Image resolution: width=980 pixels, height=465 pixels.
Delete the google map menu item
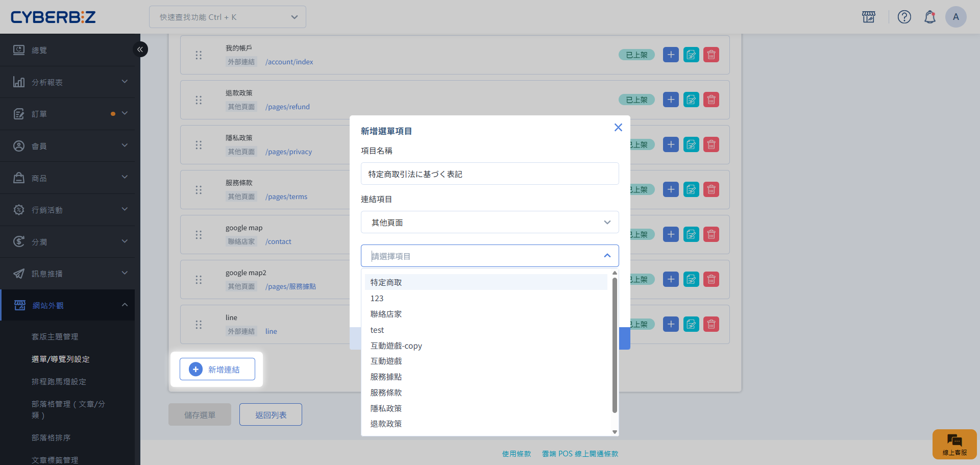711,234
